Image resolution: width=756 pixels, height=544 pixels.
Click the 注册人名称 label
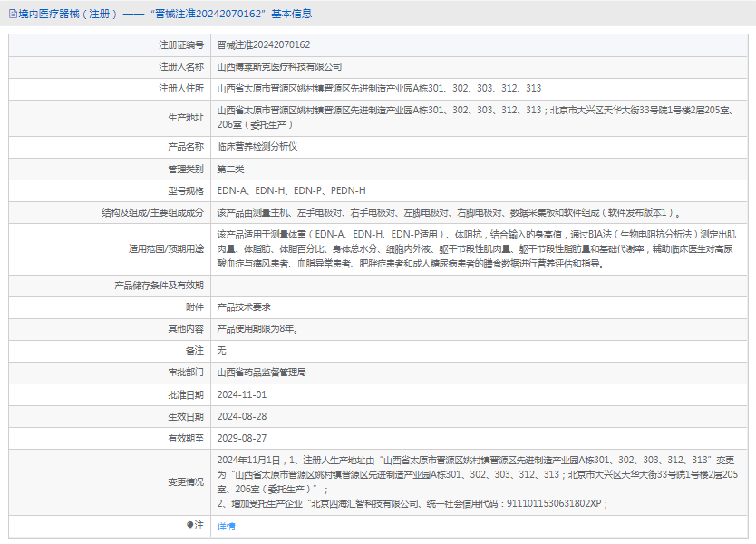click(181, 67)
